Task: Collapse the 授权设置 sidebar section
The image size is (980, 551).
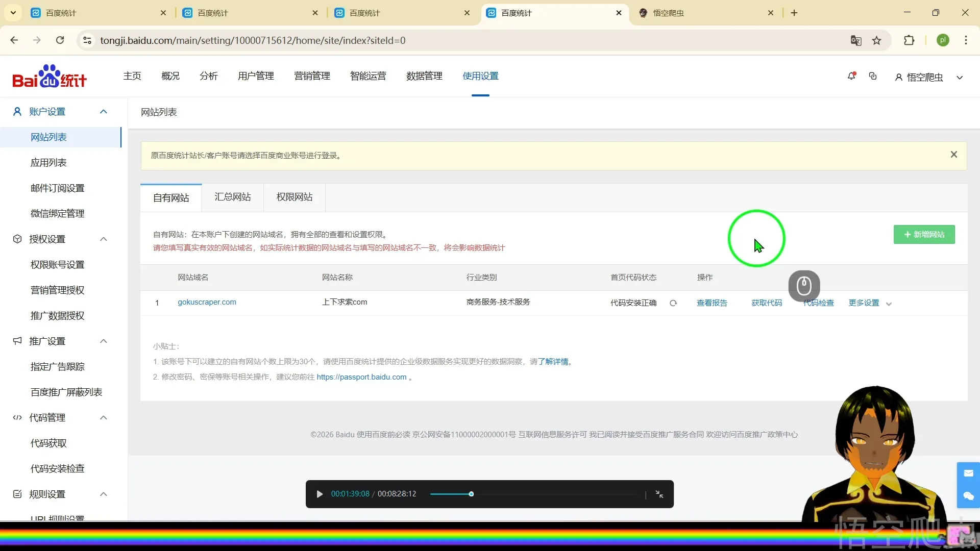Action: [104, 239]
